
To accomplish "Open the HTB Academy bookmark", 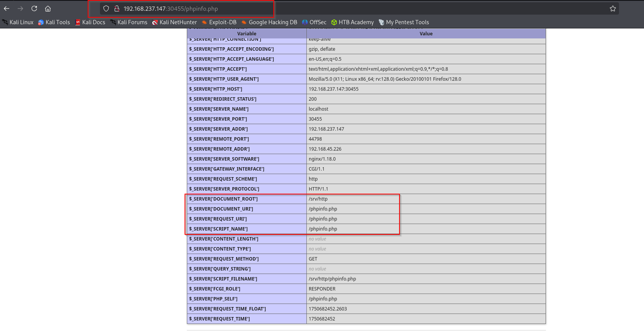I will pos(353,22).
